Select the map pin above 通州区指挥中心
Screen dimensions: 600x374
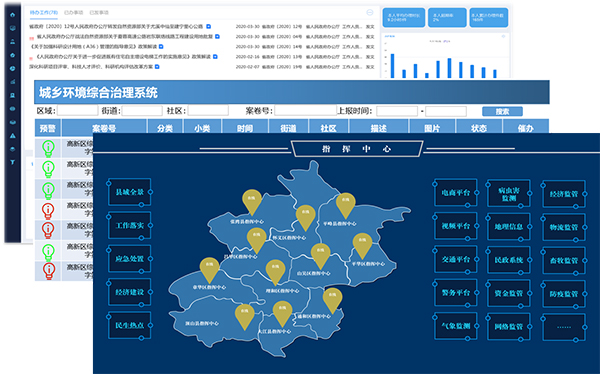(x=332, y=301)
